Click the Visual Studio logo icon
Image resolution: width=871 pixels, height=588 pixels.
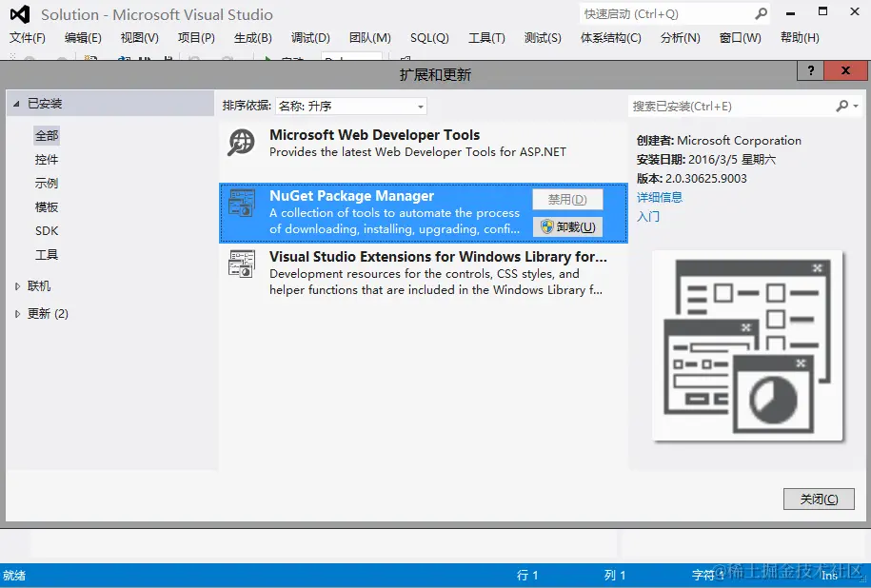coord(20,14)
